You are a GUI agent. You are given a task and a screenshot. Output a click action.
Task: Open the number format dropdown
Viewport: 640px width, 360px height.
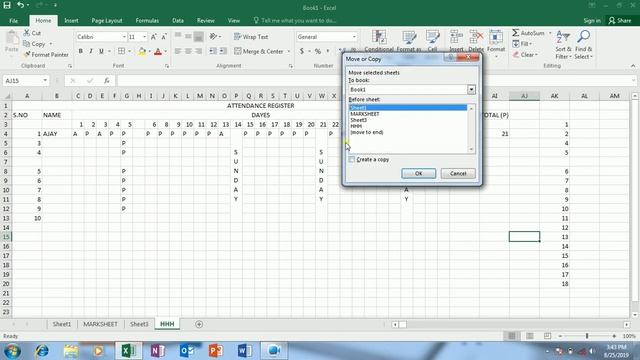354,37
